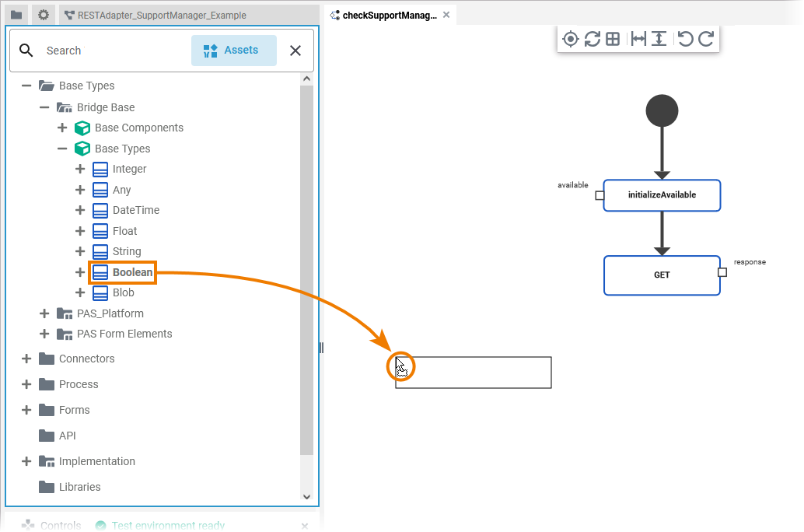The width and height of the screenshot is (804, 532).
Task: Select the checkSupportManager diagram tab
Action: (389, 15)
